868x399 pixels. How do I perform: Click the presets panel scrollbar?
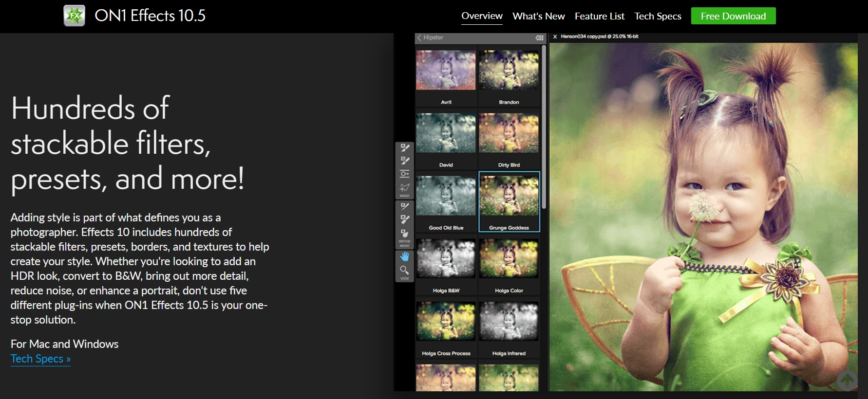click(x=544, y=127)
